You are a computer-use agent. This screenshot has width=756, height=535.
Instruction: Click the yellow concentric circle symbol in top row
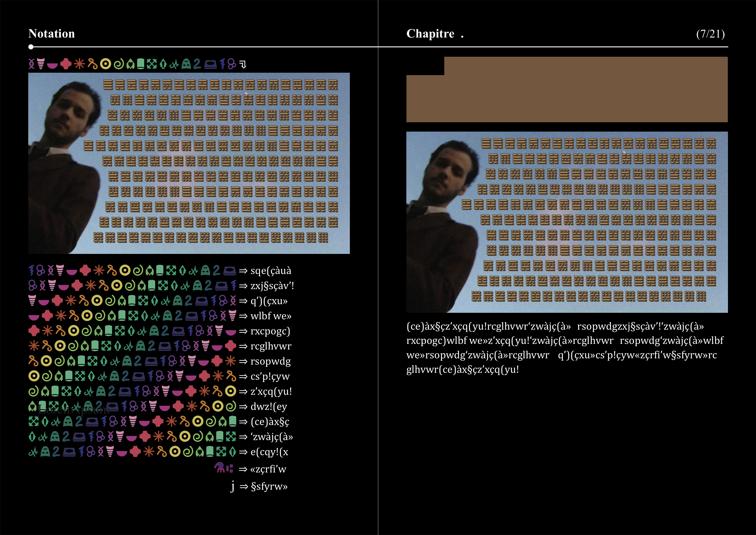(105, 64)
